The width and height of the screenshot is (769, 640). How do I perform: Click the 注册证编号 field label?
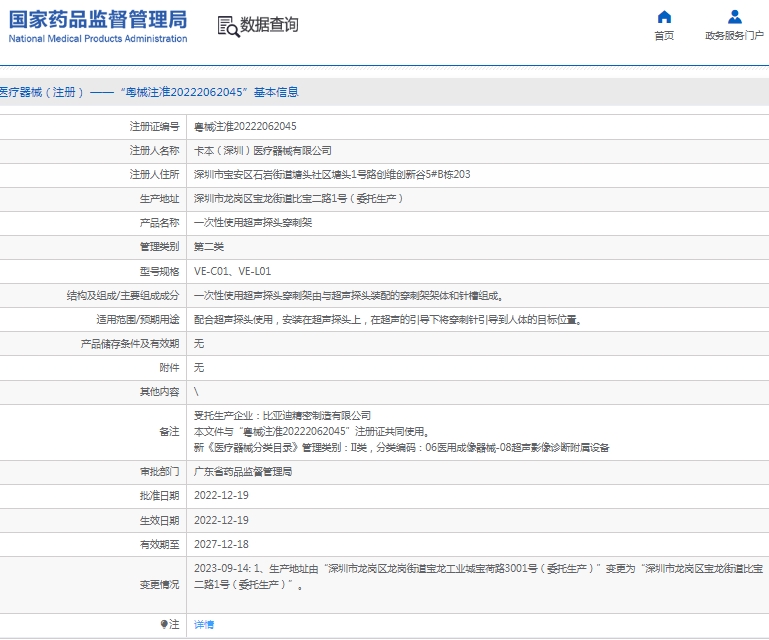tap(154, 127)
